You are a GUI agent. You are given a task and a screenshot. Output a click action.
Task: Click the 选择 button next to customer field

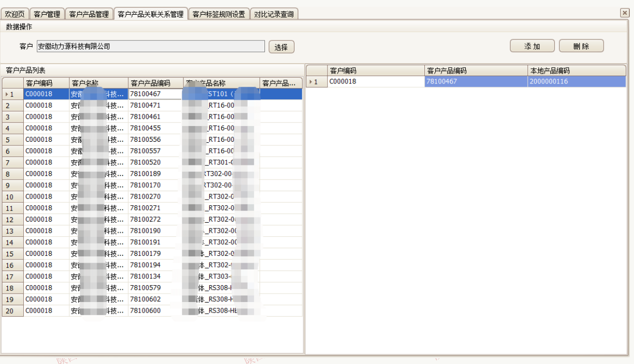point(281,47)
